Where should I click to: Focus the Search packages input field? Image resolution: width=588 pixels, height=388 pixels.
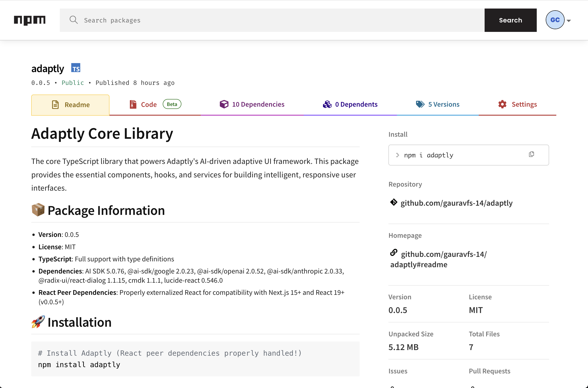point(272,20)
